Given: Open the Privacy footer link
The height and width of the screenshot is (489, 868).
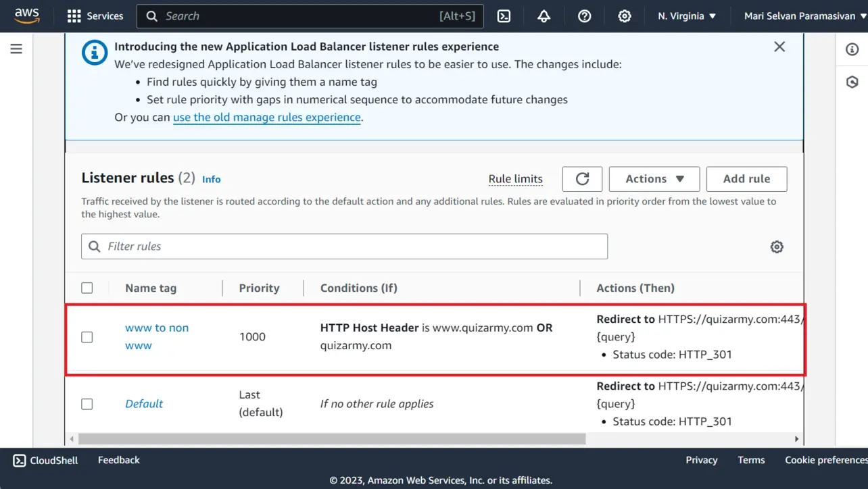Looking at the screenshot, I should point(702,460).
